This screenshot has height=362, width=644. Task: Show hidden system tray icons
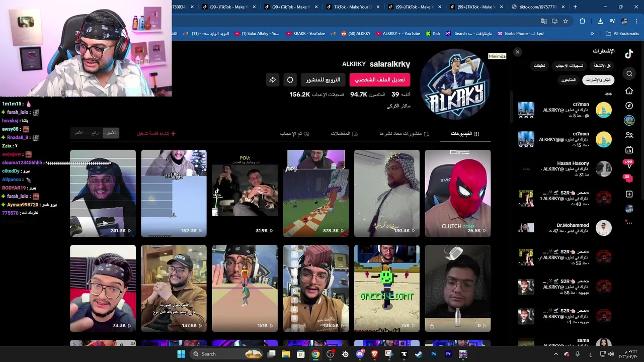tap(556, 354)
